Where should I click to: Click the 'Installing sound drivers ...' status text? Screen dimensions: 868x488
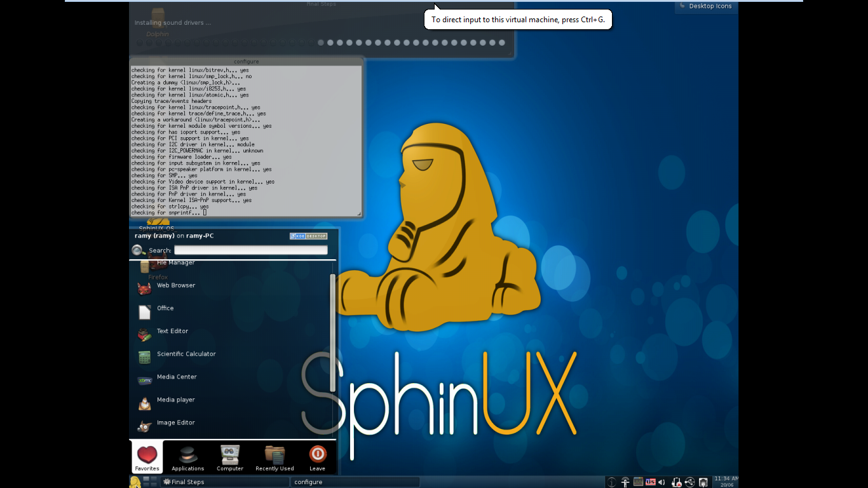[173, 23]
